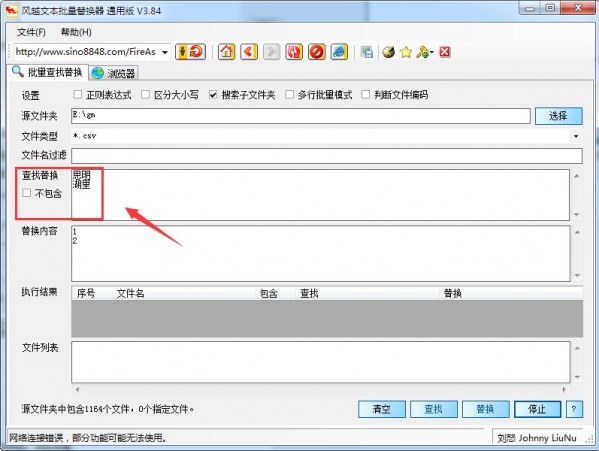599x451 pixels.
Task: Click the Back arrow toolbar icon
Action: click(x=249, y=52)
